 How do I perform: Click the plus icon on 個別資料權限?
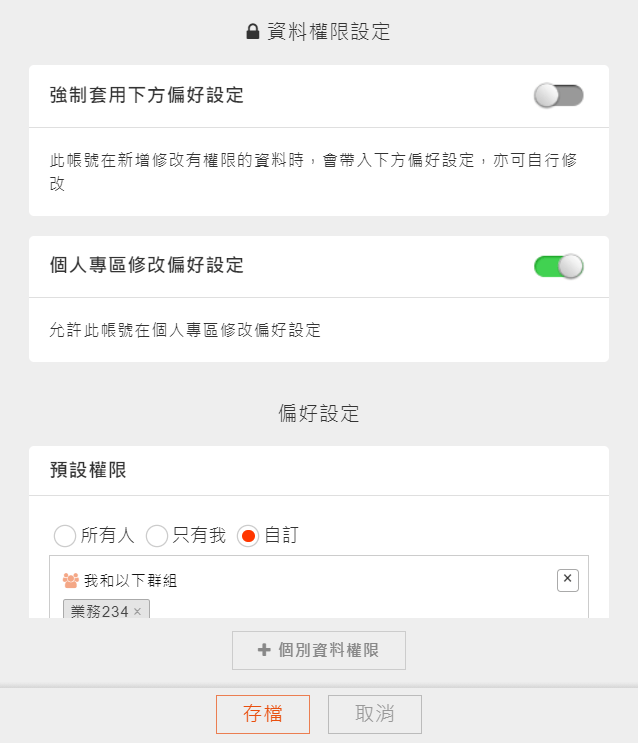click(x=264, y=650)
